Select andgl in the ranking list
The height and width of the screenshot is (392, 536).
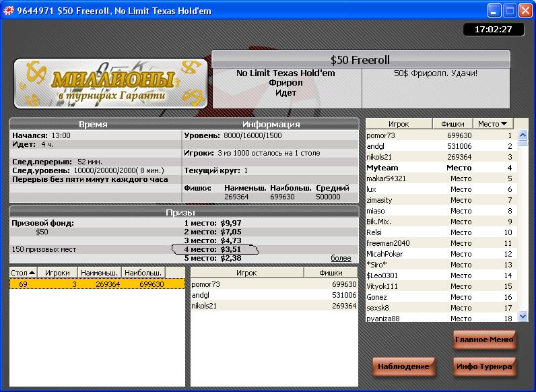coord(441,146)
